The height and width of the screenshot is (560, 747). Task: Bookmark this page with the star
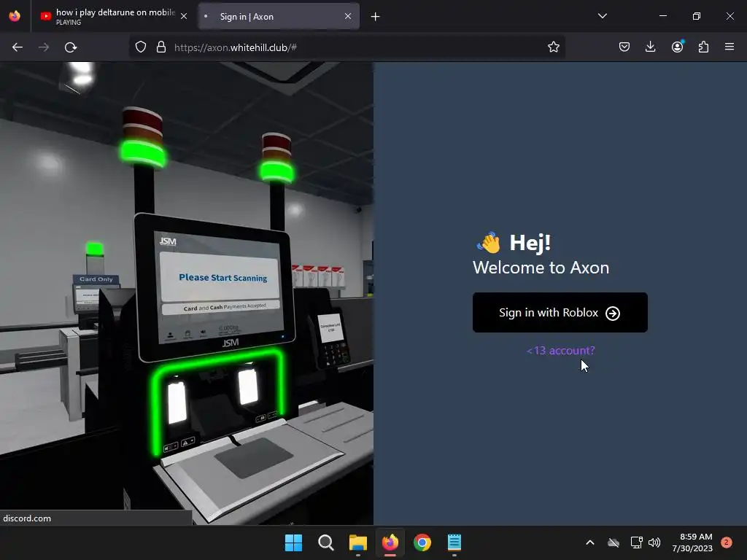pos(553,47)
